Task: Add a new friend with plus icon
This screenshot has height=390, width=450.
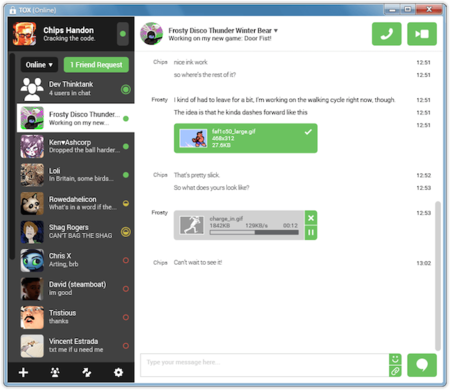Action: click(23, 372)
